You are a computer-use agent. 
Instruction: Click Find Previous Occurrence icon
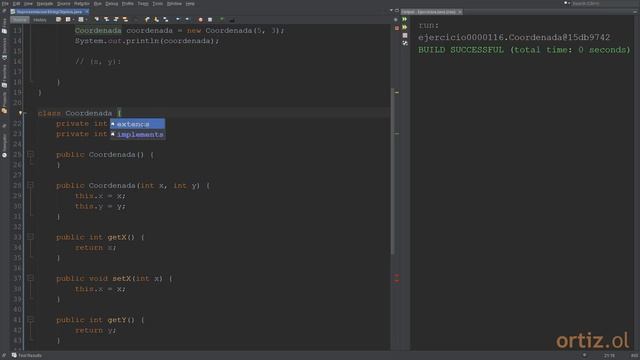pos(106,19)
